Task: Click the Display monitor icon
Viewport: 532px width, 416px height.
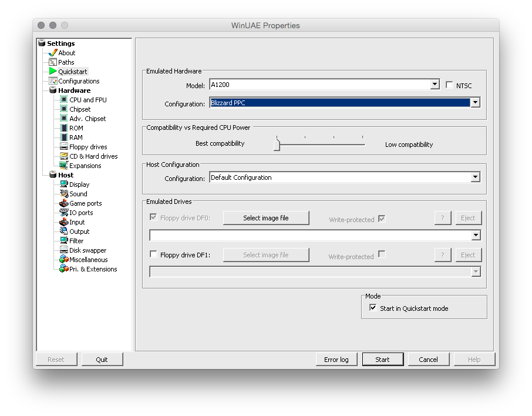Action: click(x=64, y=184)
